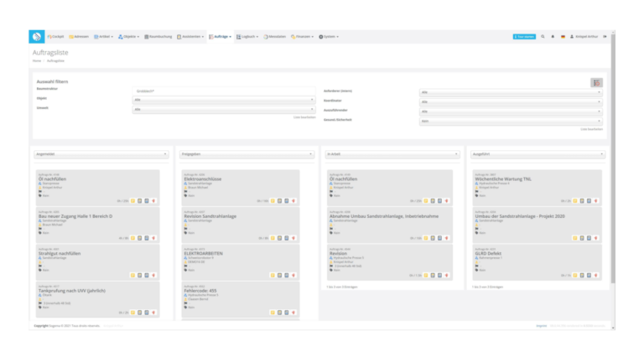Click grey icon on Fehlercode: 455 card
644x362 pixels.
pos(280,313)
